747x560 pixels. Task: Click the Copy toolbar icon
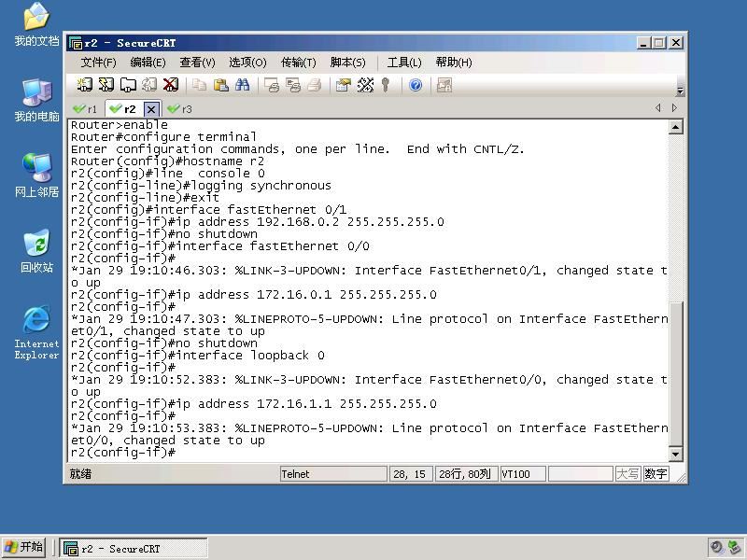click(x=199, y=85)
